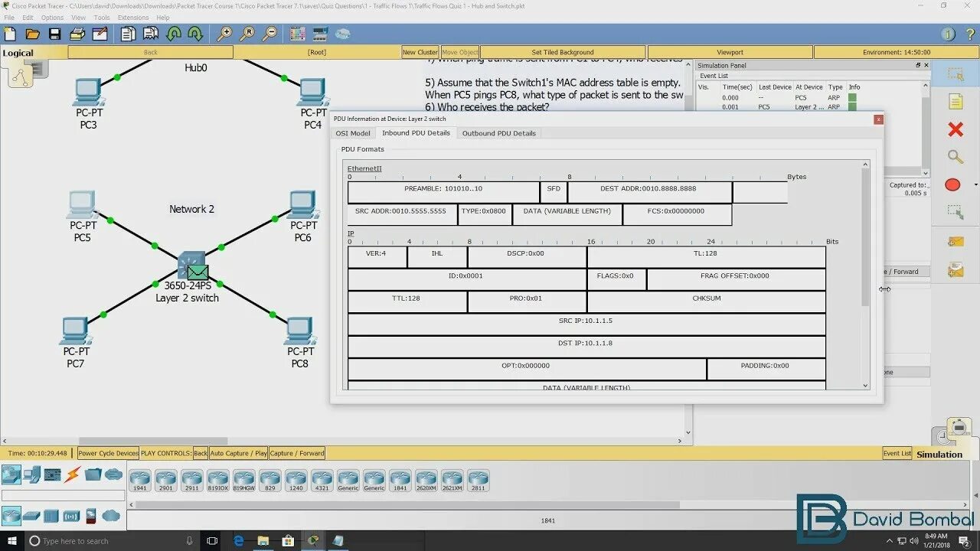Reset zoom with the R magnifier icon

(x=247, y=34)
